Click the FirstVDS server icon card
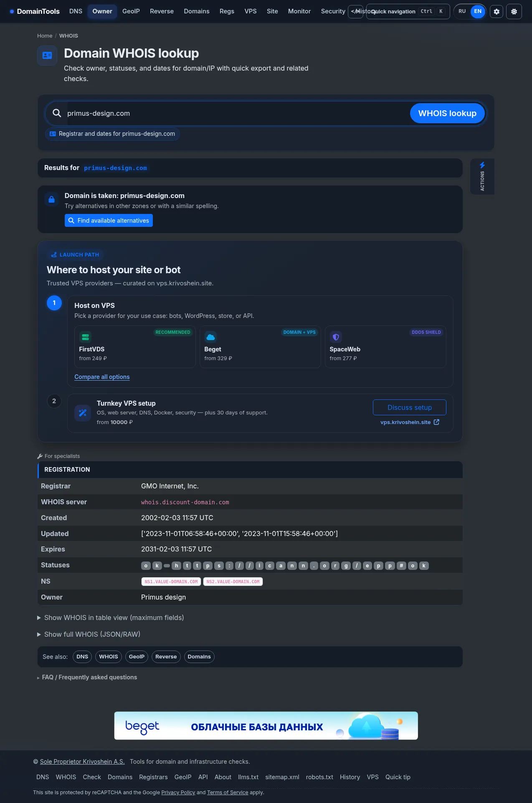Viewport: 532px width, 803px height. (x=135, y=347)
